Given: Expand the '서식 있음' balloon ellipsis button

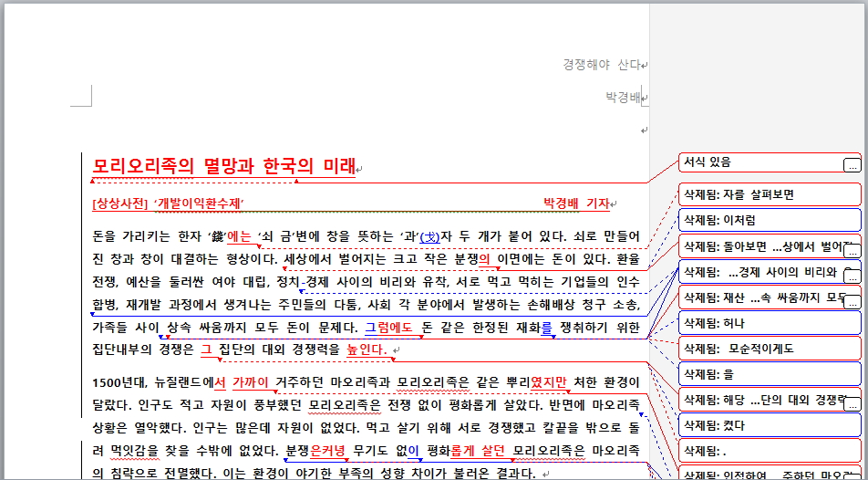Looking at the screenshot, I should [x=852, y=165].
